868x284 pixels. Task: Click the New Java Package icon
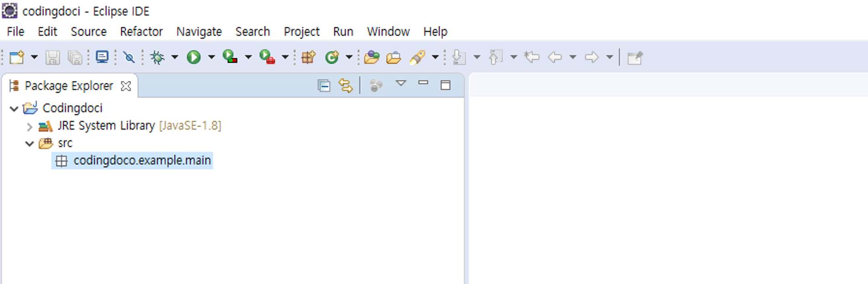pos(309,57)
